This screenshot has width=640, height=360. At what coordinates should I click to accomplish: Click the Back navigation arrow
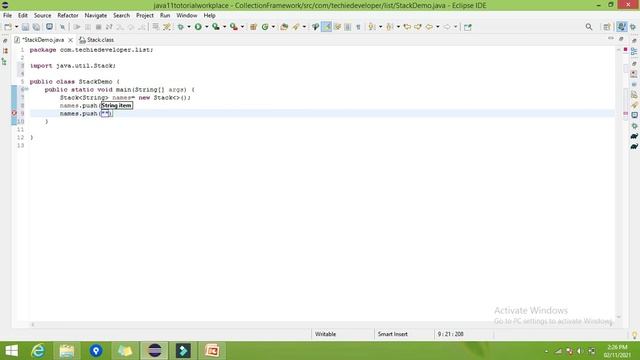[429, 27]
